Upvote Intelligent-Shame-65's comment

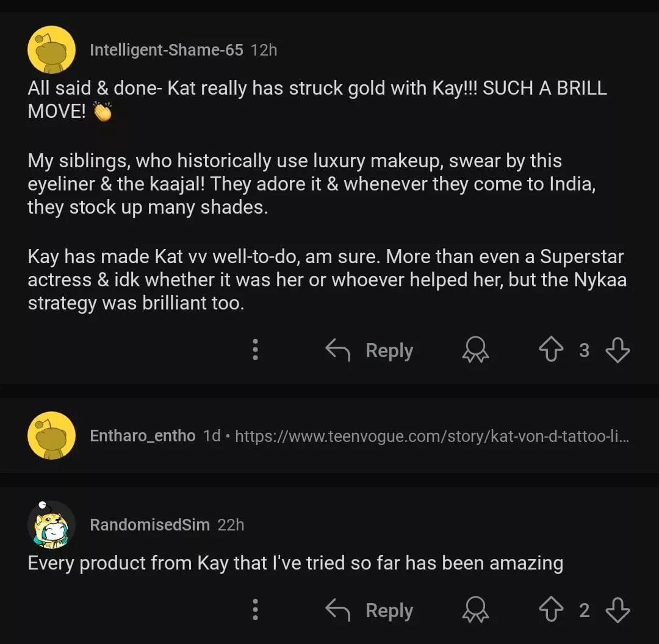[551, 350]
